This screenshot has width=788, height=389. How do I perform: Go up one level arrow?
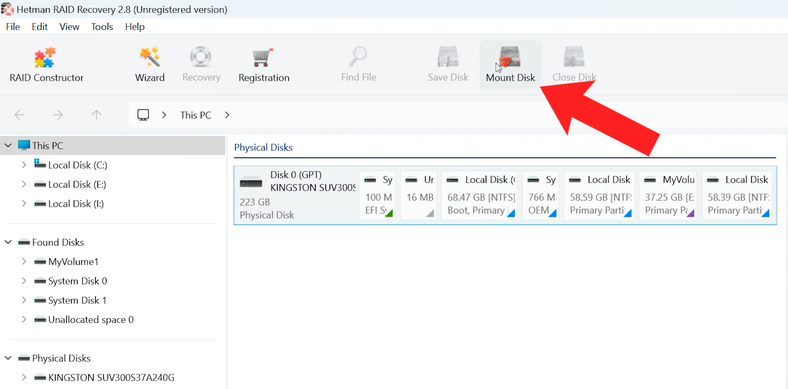(x=96, y=115)
